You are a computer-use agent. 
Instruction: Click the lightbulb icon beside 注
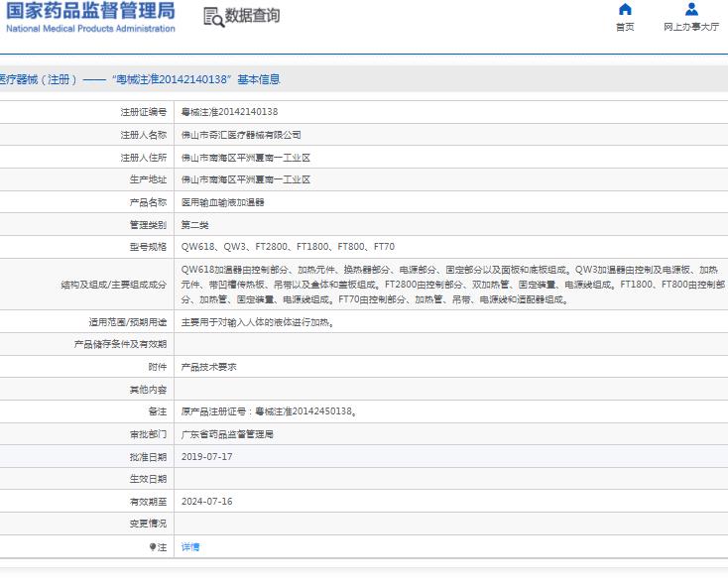tap(153, 547)
